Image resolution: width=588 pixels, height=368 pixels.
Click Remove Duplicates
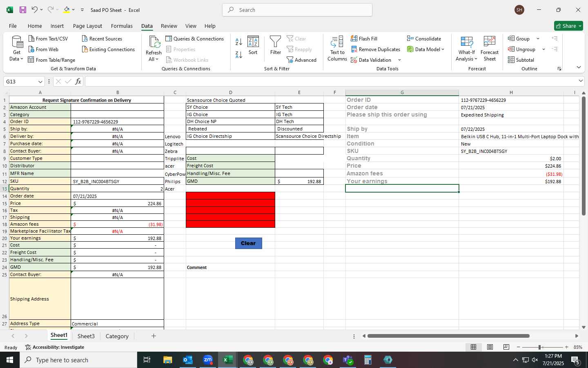pyautogui.click(x=376, y=49)
